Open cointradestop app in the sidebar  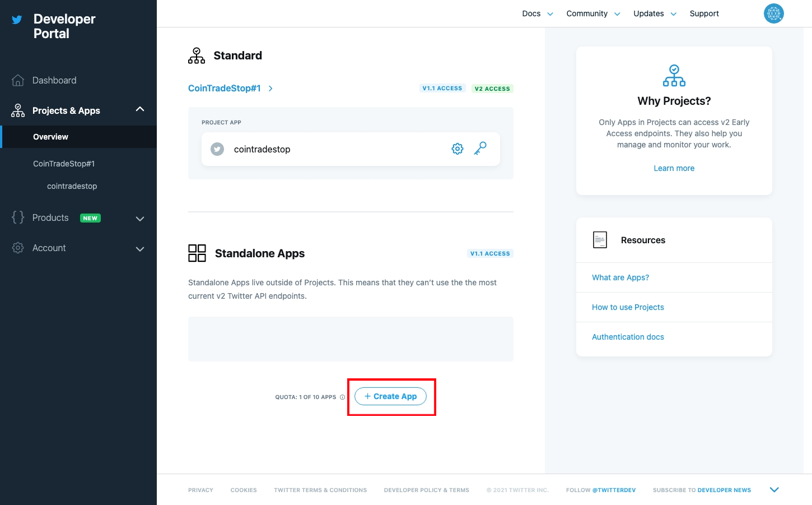pos(72,186)
